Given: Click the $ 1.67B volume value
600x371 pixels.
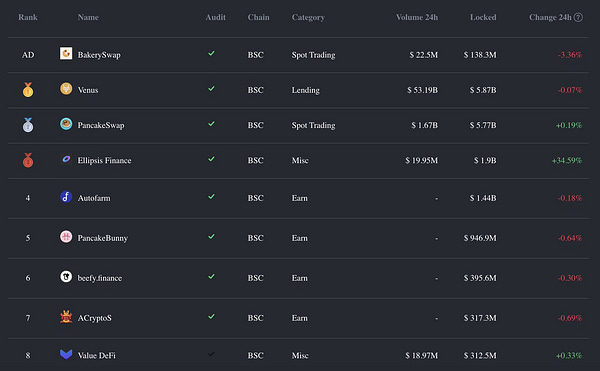Looking at the screenshot, I should tap(425, 125).
